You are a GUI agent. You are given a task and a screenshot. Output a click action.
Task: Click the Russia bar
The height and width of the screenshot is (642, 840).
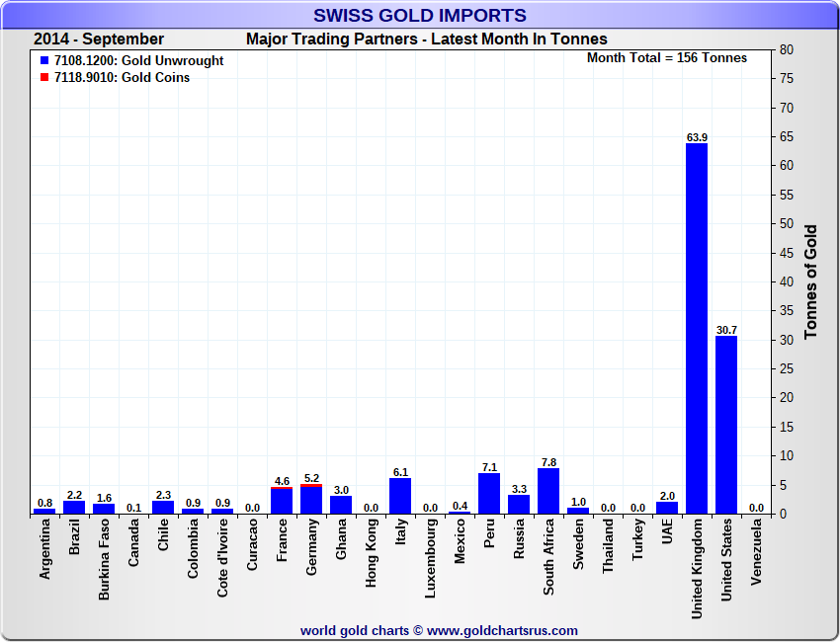pyautogui.click(x=519, y=504)
